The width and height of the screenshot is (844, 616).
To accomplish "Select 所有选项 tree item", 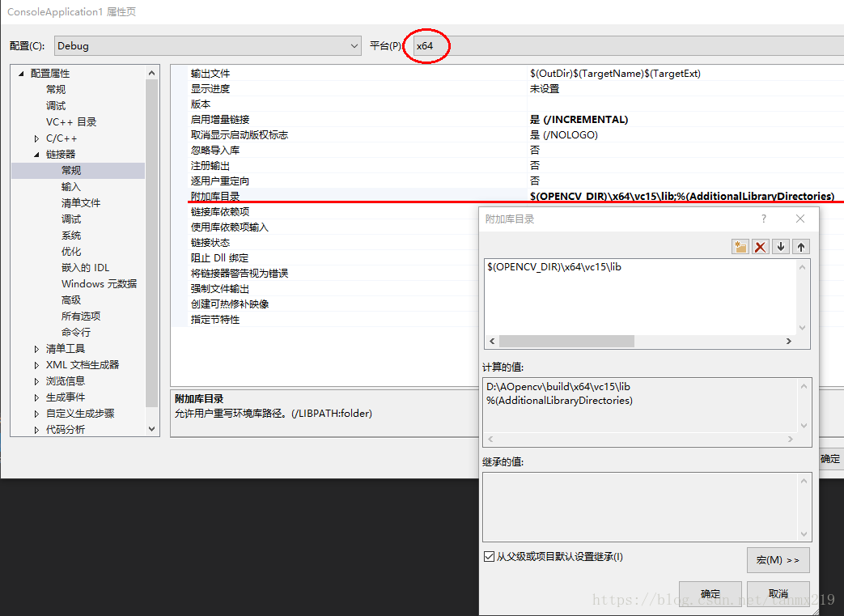I will coord(81,316).
